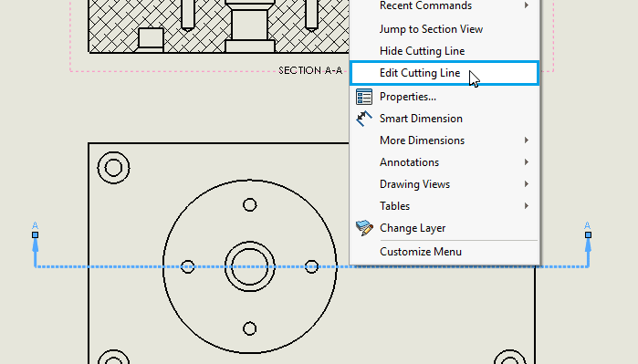Select the center bore circle

point(250,266)
